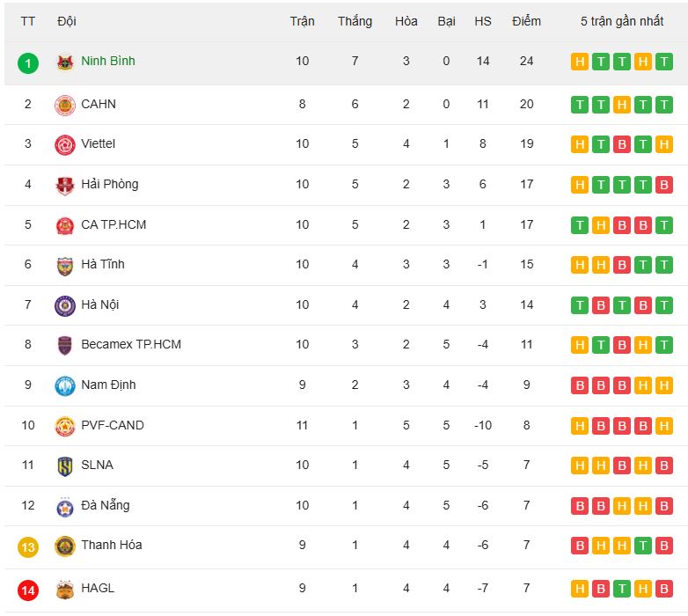Click the Nam Định club crest
This screenshot has width=688, height=616.
(65, 385)
